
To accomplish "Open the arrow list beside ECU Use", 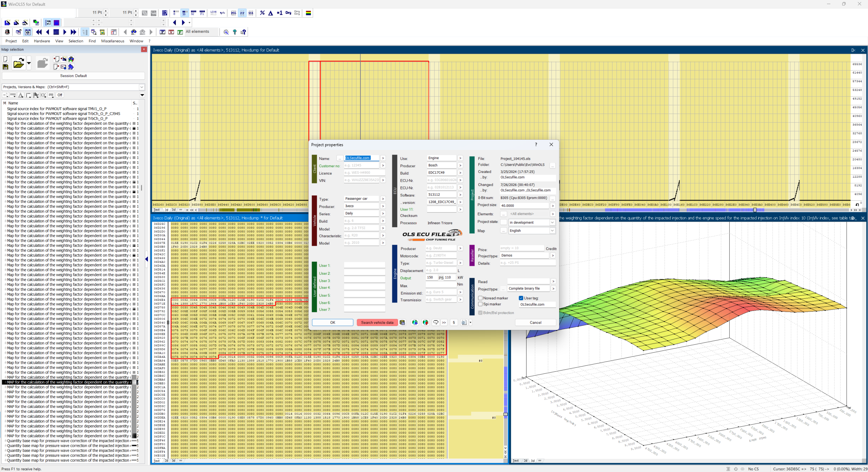I will coord(460,158).
